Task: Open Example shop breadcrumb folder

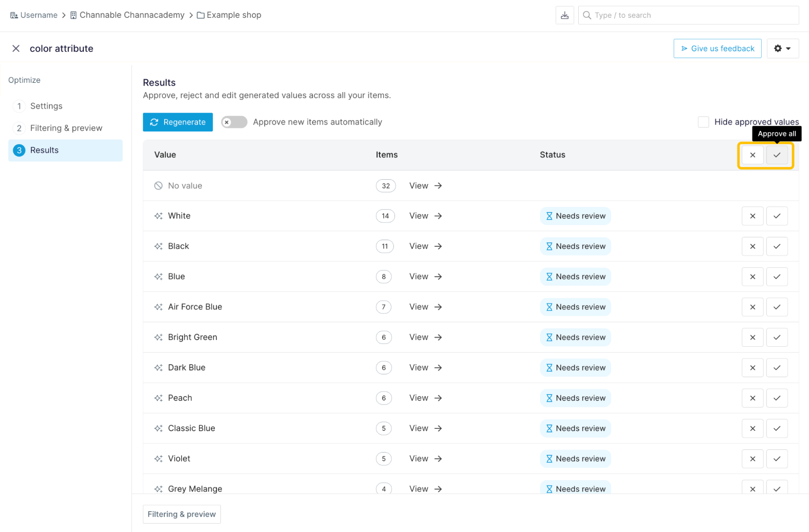Action: coord(229,15)
